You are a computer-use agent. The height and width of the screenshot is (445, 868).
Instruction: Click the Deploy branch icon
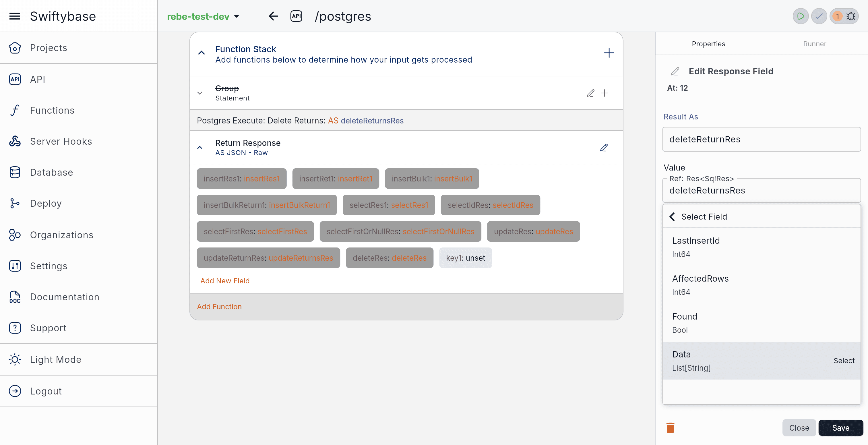pyautogui.click(x=15, y=203)
